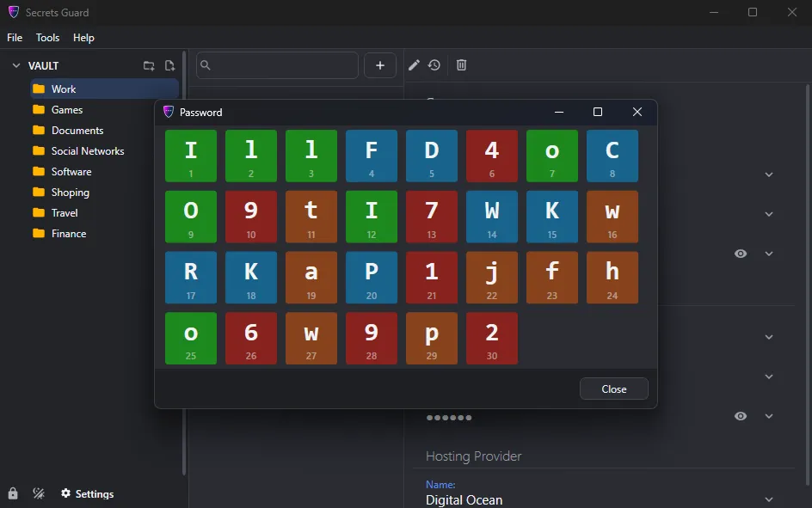Image resolution: width=812 pixels, height=508 pixels.
Task: Click the Finance folder icon
Action: point(39,233)
